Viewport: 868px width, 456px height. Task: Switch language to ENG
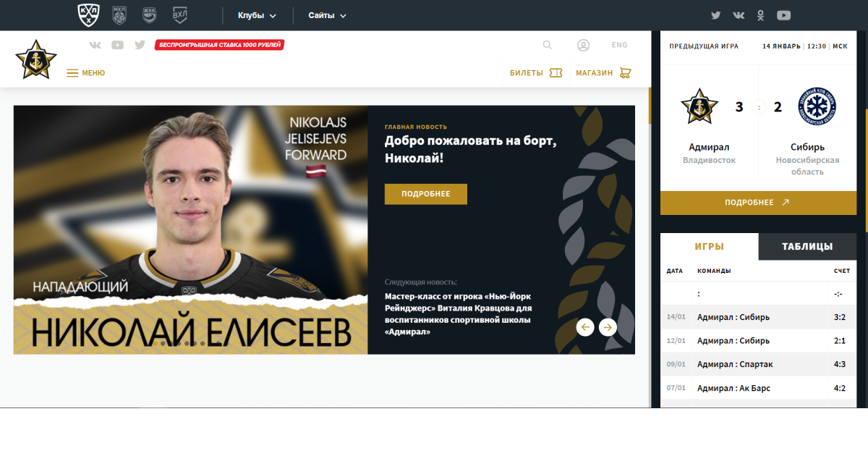click(620, 45)
